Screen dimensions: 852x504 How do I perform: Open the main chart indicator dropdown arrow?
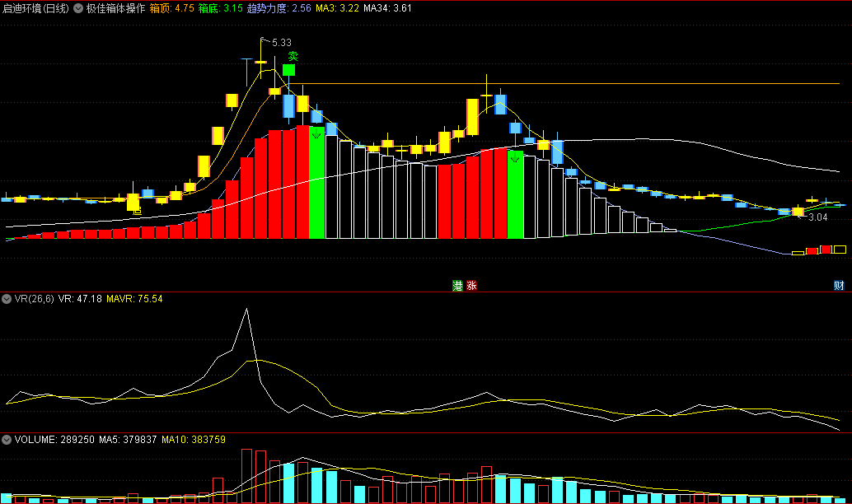[78, 8]
